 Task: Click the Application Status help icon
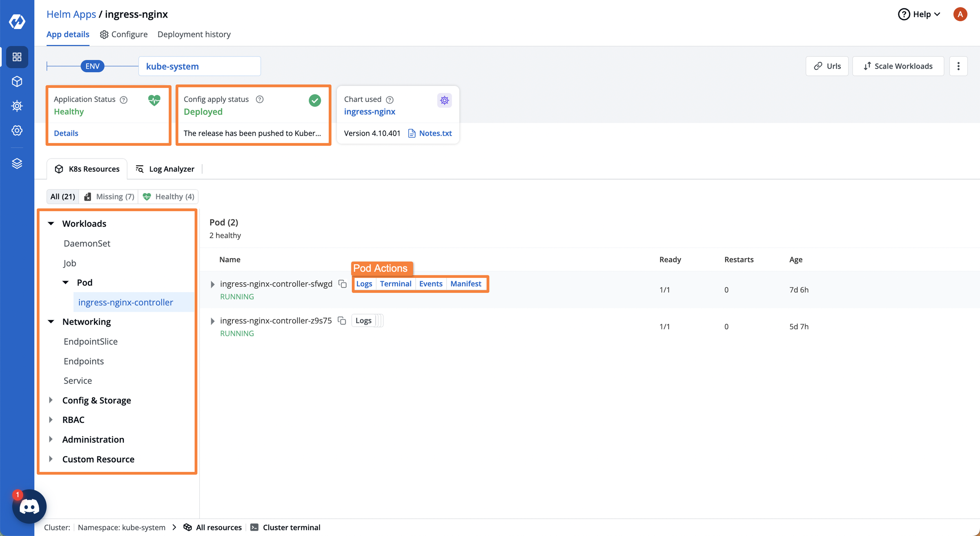coord(124,100)
